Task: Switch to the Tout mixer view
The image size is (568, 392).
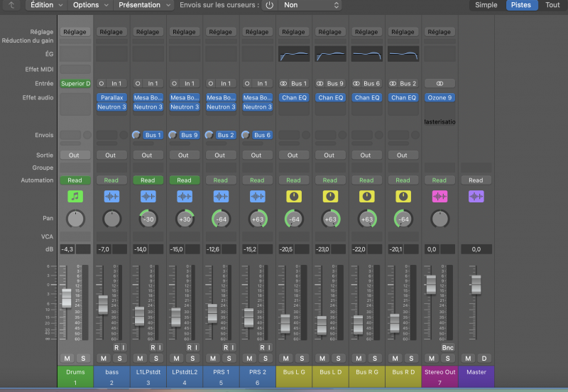Action: pos(552,5)
